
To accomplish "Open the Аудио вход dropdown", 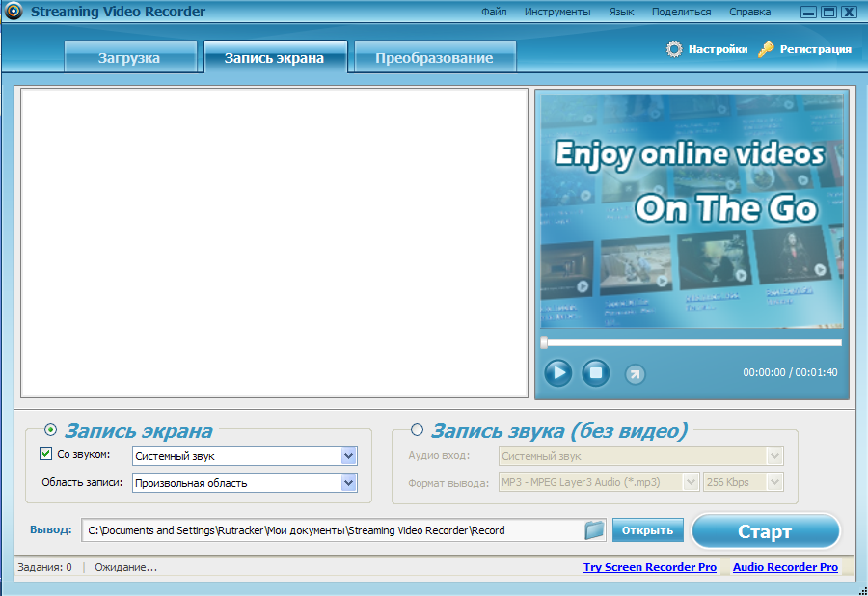I will (775, 456).
